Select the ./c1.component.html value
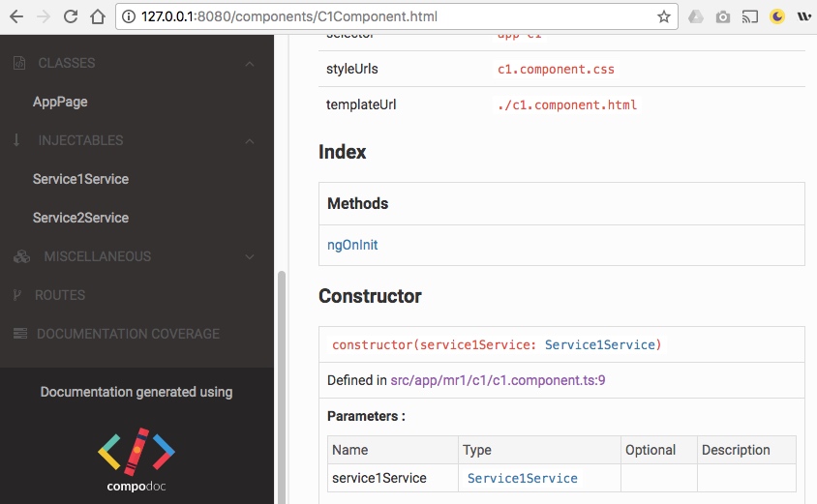This screenshot has width=817, height=504. (x=567, y=104)
